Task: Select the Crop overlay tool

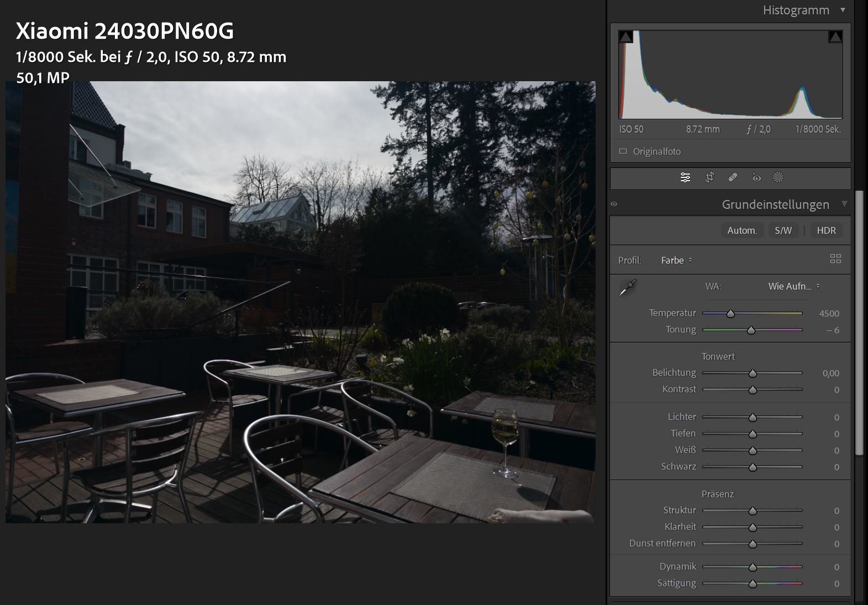Action: pyautogui.click(x=709, y=177)
